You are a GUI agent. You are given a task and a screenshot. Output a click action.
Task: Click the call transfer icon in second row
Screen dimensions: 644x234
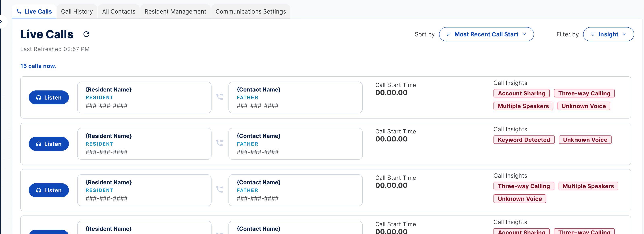220,143
